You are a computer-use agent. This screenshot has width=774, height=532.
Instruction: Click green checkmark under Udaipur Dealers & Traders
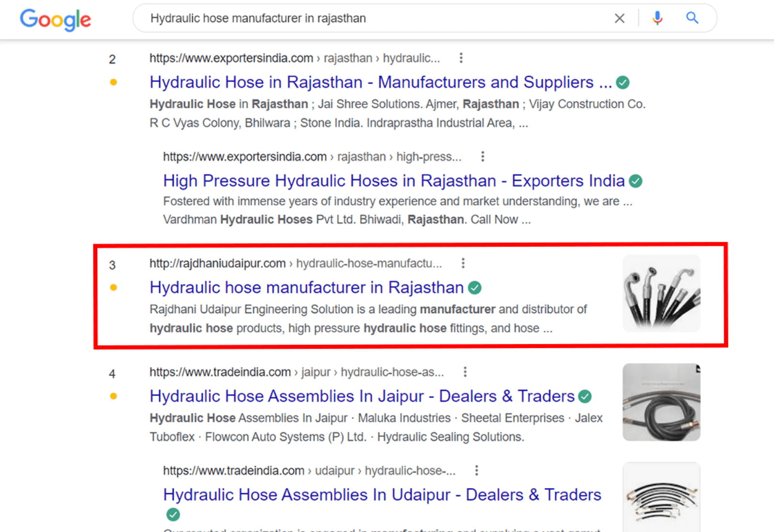point(173,515)
